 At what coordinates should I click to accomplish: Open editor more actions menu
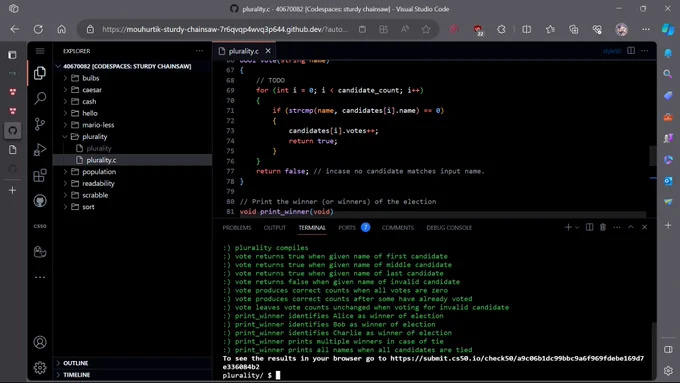point(645,51)
